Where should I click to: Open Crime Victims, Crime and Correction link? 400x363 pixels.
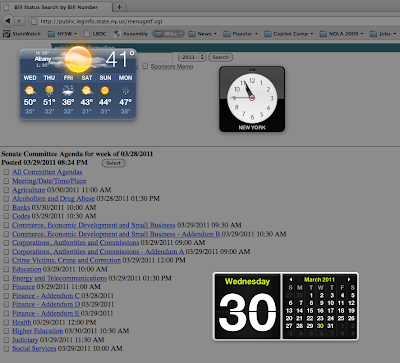pyautogui.click(x=66, y=260)
